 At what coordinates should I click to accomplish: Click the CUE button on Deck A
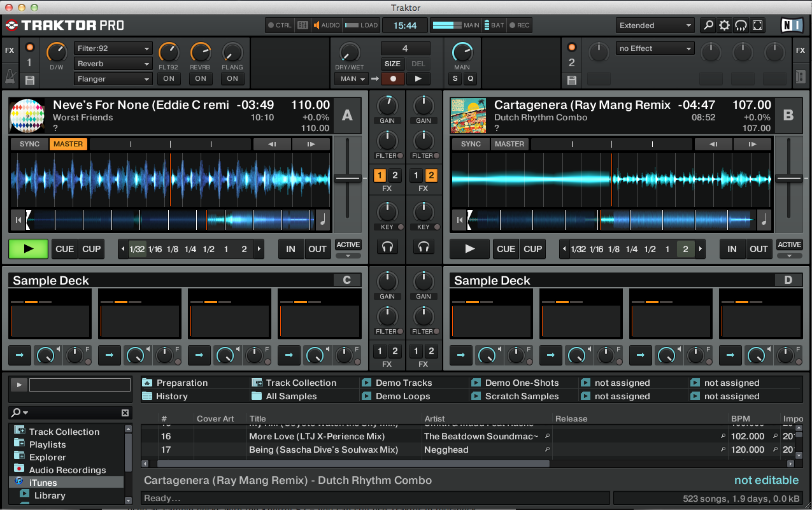coord(64,249)
